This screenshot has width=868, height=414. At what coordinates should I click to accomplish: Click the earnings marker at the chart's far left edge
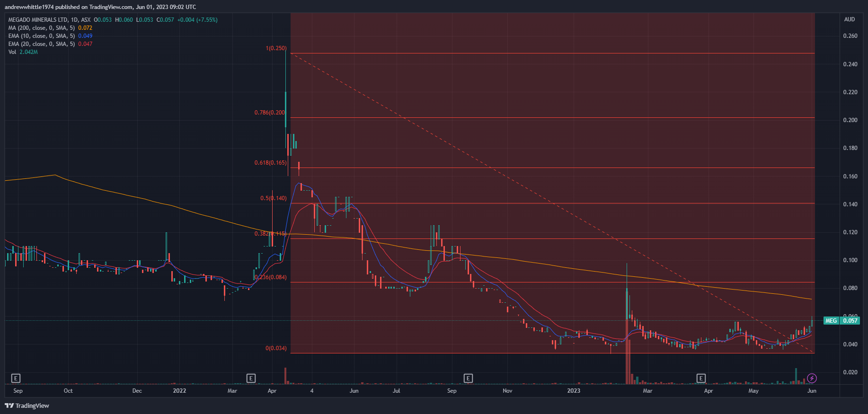click(16, 378)
